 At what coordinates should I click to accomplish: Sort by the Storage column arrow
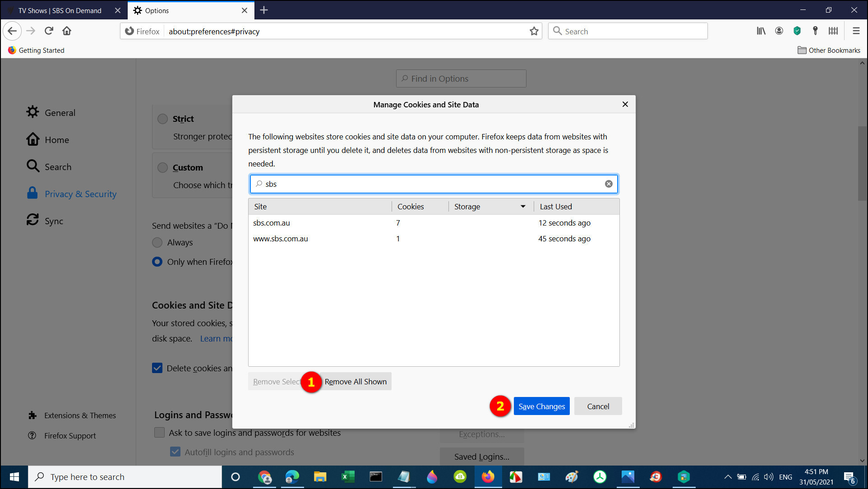tap(523, 207)
